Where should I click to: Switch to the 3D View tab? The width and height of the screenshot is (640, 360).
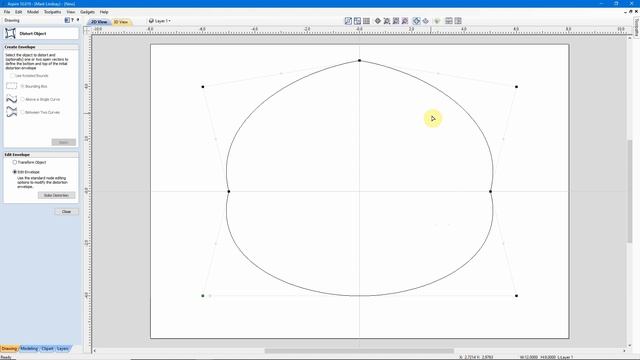coord(121,22)
